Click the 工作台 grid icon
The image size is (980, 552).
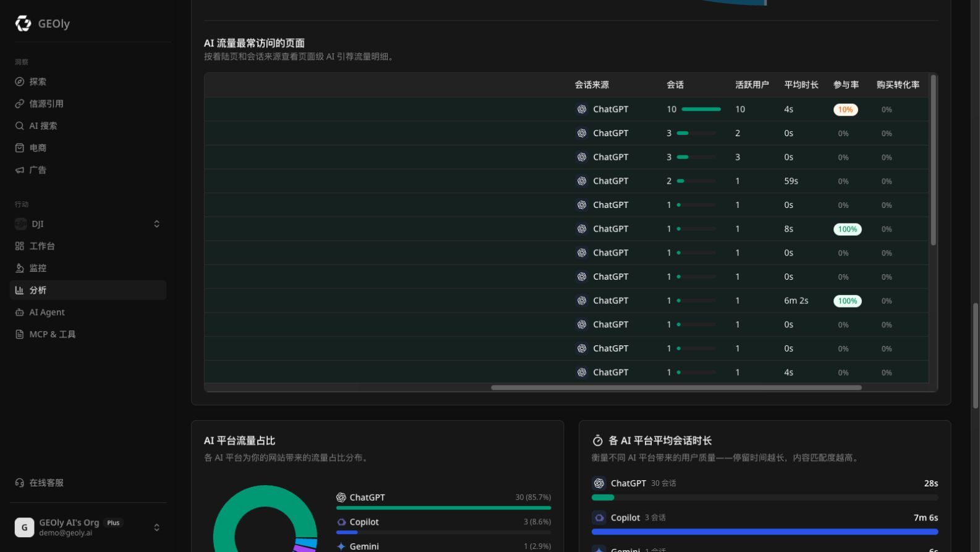[x=20, y=246]
